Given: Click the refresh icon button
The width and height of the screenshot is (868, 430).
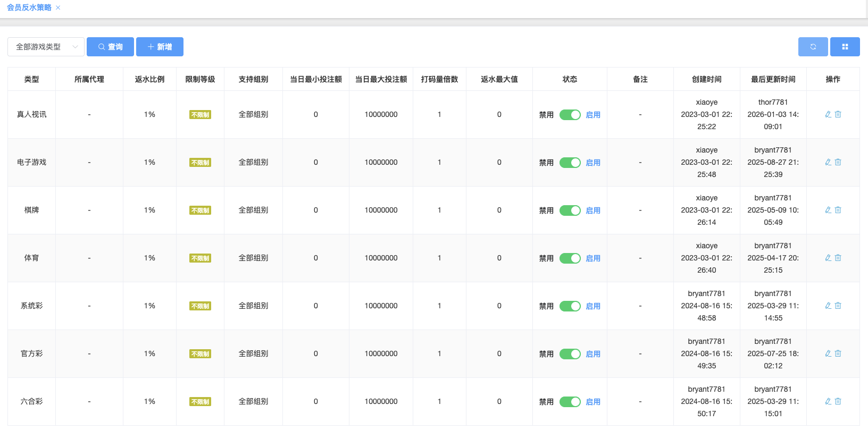Looking at the screenshot, I should point(813,47).
